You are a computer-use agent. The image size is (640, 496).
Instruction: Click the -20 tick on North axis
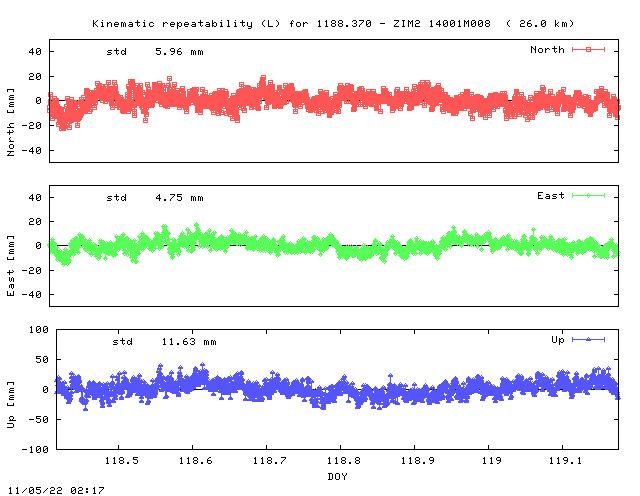[31, 126]
